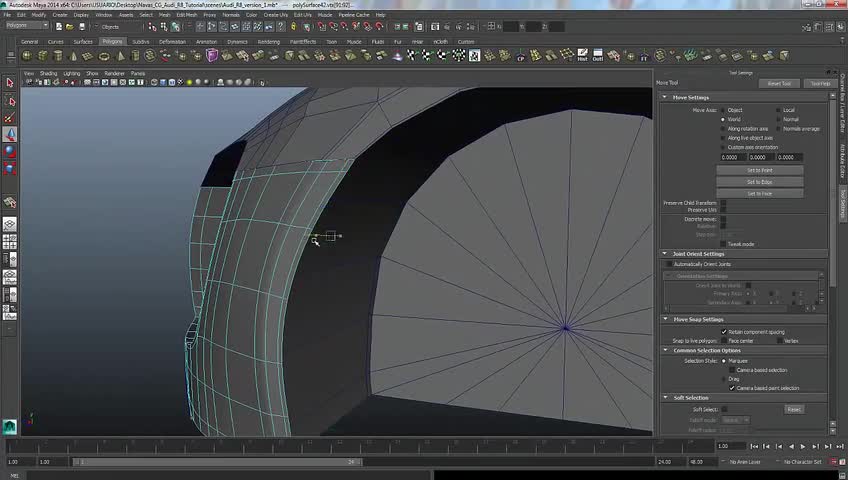Open the Polygons menu set dropdown

(x=27, y=26)
